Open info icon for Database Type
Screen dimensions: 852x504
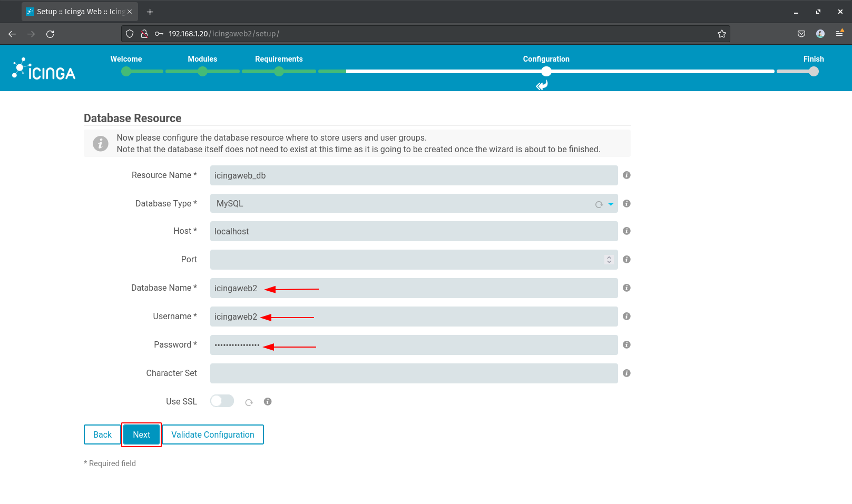pyautogui.click(x=626, y=203)
